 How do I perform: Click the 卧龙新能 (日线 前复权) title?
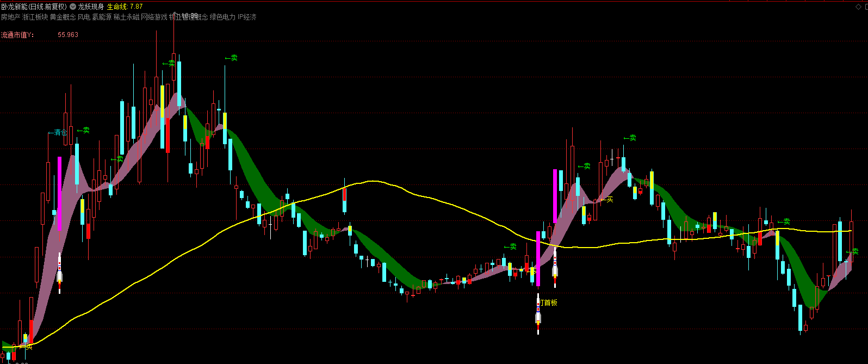[34, 7]
